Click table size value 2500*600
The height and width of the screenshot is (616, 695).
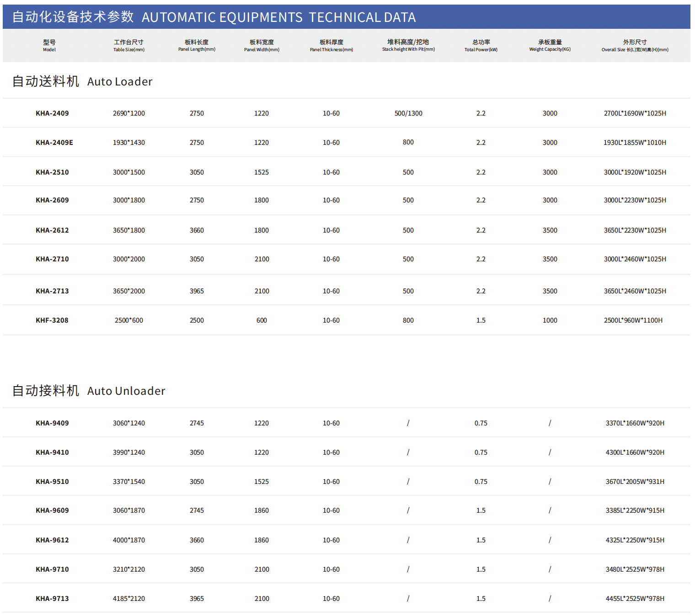[129, 320]
